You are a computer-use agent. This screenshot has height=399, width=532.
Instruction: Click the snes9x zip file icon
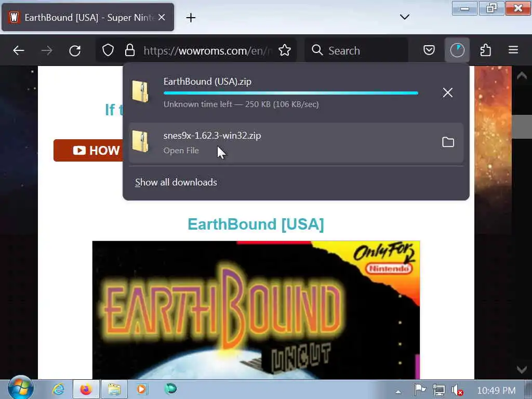tap(140, 141)
